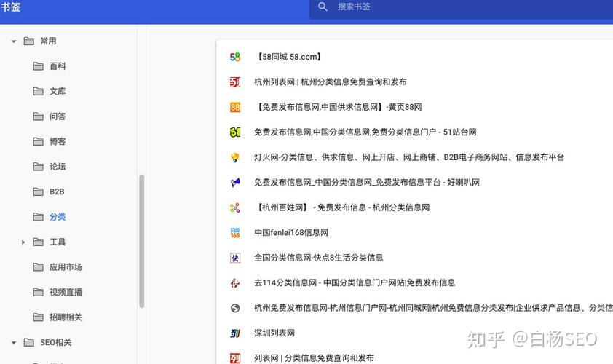Screen dimensions: 613x364
Task: Click the folder icon beside 常用
Action: click(x=29, y=41)
